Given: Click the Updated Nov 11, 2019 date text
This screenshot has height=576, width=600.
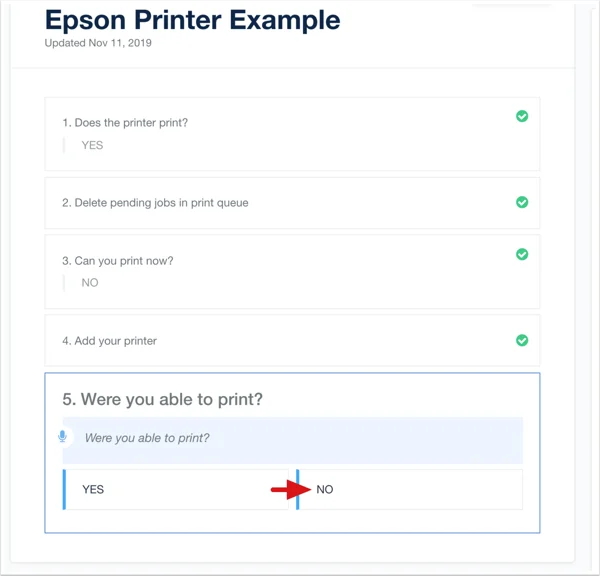Looking at the screenshot, I should point(98,43).
